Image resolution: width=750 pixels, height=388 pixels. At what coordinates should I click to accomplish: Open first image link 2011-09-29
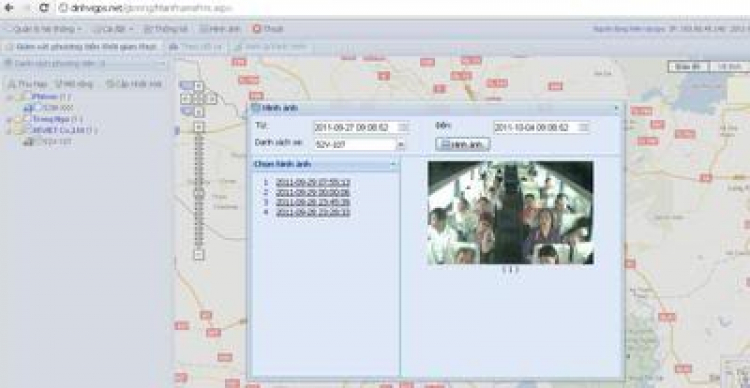[x=313, y=182]
